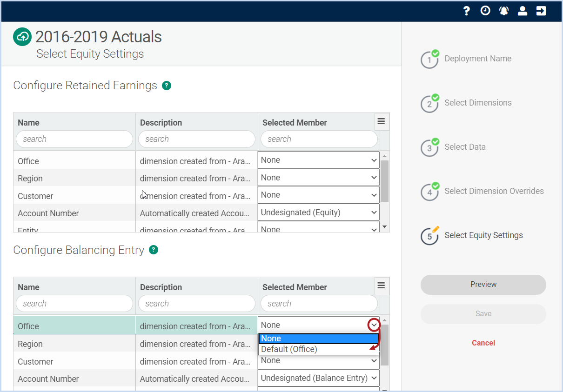Go to step 1 Deployment Name
The height and width of the screenshot is (392, 563).
point(467,59)
